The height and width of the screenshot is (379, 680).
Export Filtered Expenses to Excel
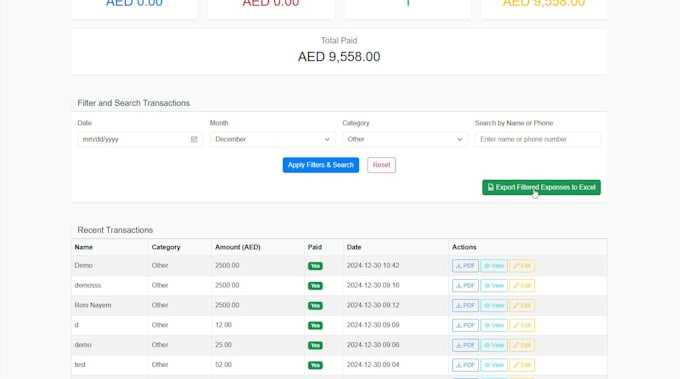coord(541,187)
